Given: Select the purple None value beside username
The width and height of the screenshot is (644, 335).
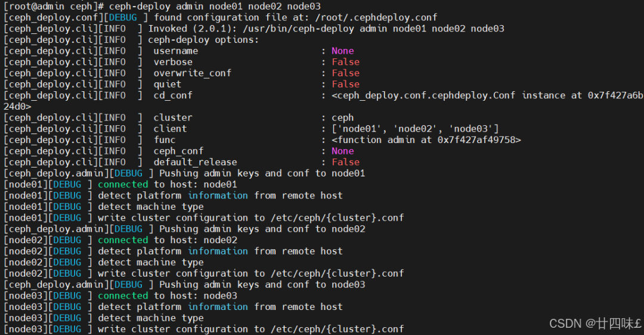Looking at the screenshot, I should point(342,51).
